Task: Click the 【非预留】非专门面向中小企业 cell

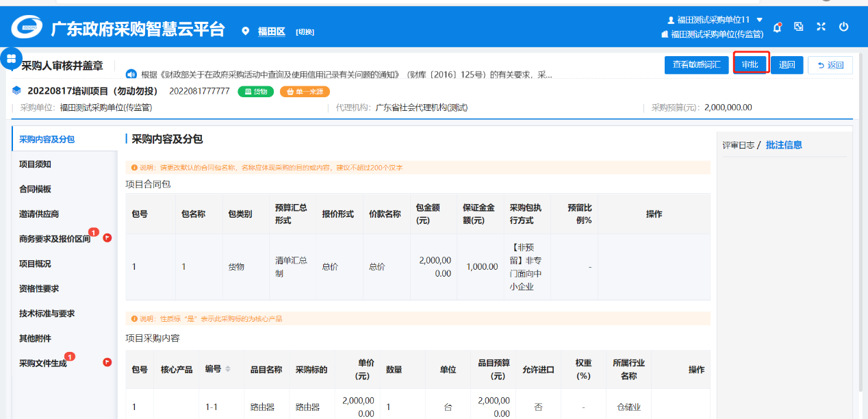Action: point(526,267)
